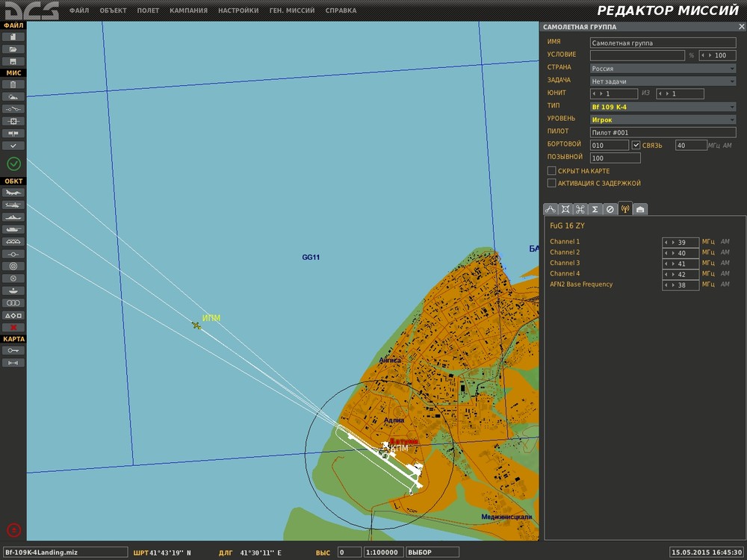The image size is (747, 560).
Task: Open the ФАЙЛ menu in top bar
Action: (79, 10)
